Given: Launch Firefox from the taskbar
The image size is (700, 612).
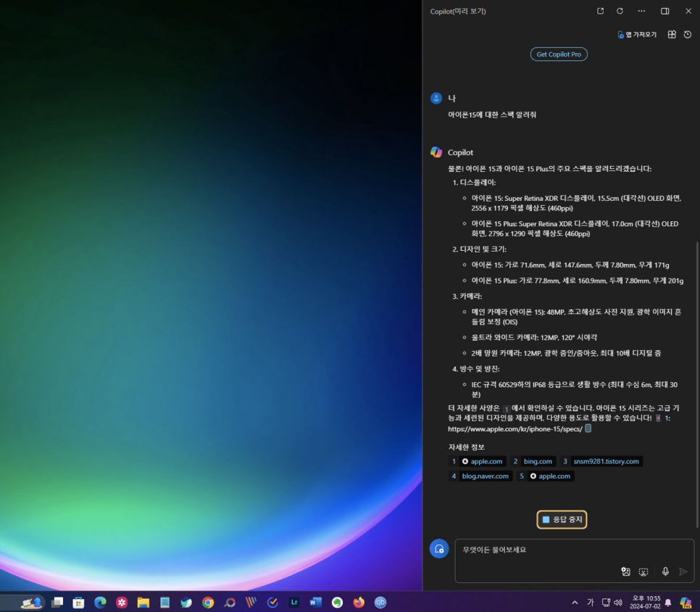Looking at the screenshot, I should coord(359,602).
